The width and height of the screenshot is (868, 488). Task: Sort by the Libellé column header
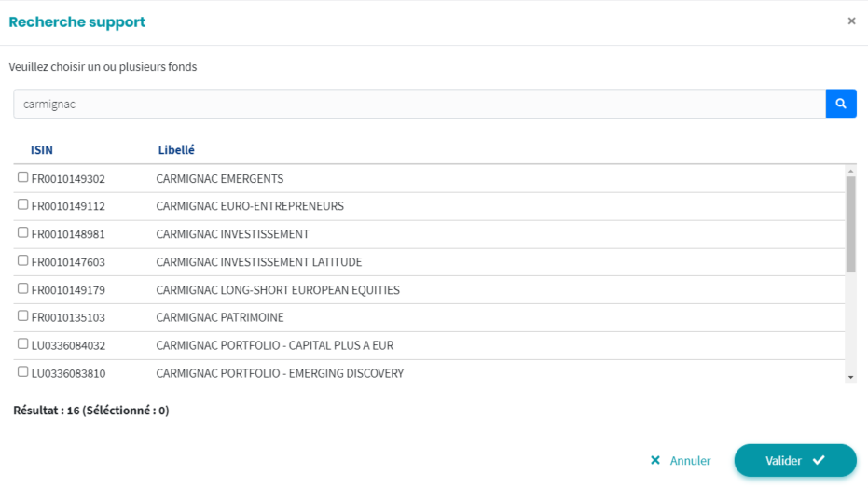[x=176, y=150]
